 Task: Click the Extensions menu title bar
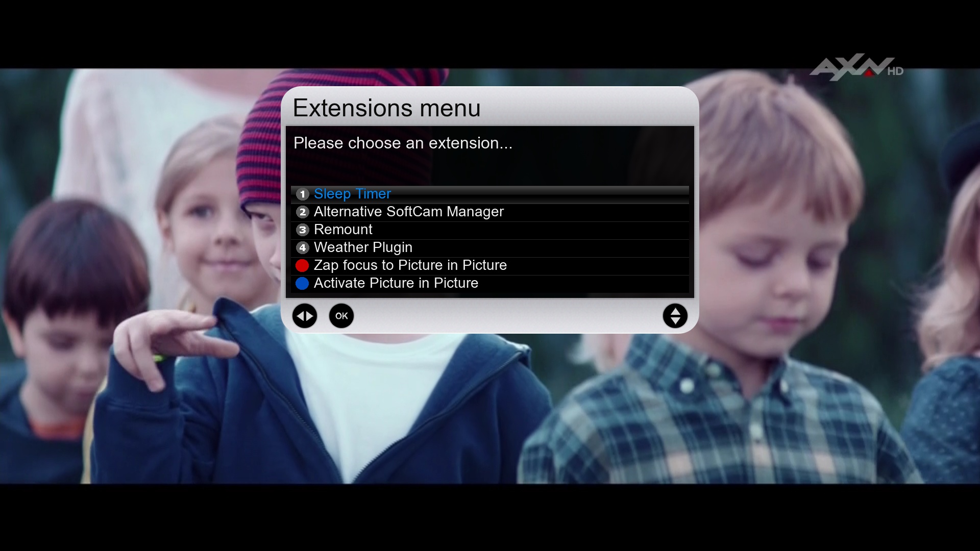[386, 108]
